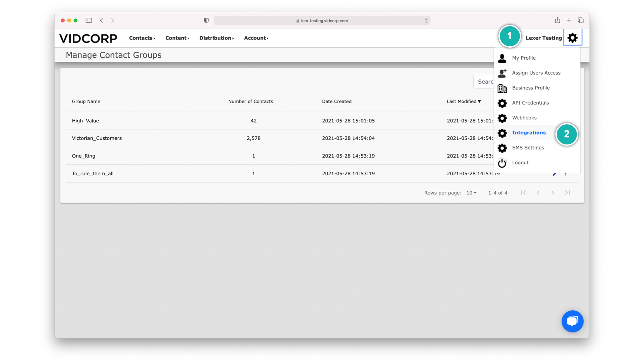Click the Search input field
This screenshot has height=362, width=644.
coord(484,82)
